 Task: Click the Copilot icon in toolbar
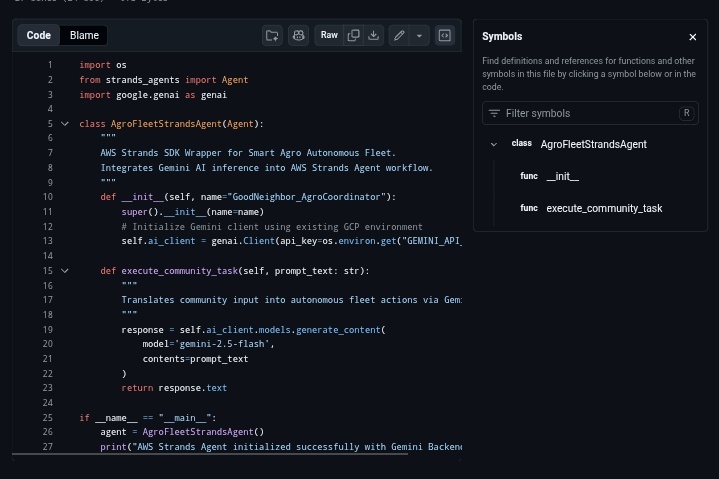coord(299,35)
